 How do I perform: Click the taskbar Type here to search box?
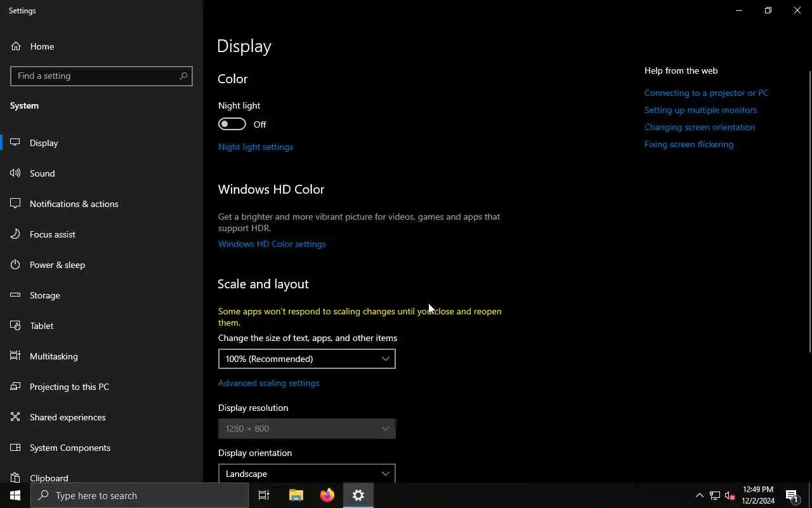(140, 495)
